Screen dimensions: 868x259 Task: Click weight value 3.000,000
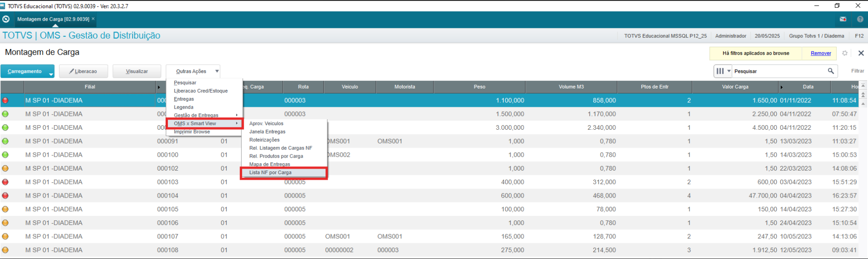tap(510, 128)
